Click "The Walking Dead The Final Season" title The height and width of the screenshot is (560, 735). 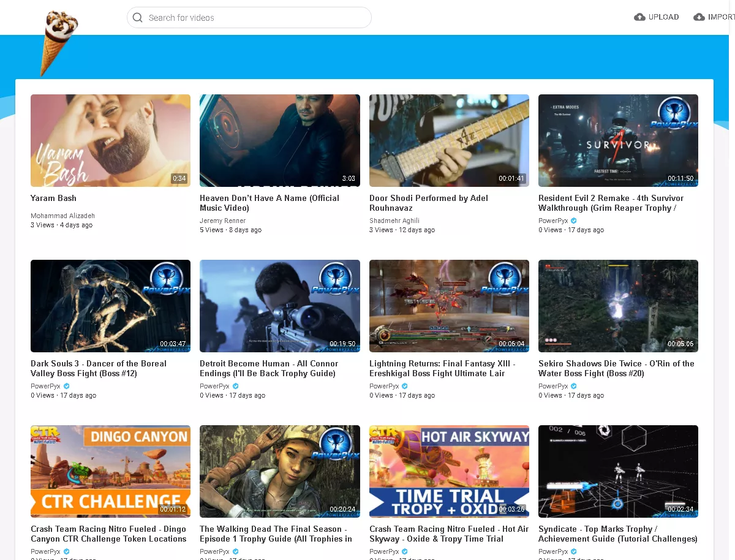pos(276,534)
